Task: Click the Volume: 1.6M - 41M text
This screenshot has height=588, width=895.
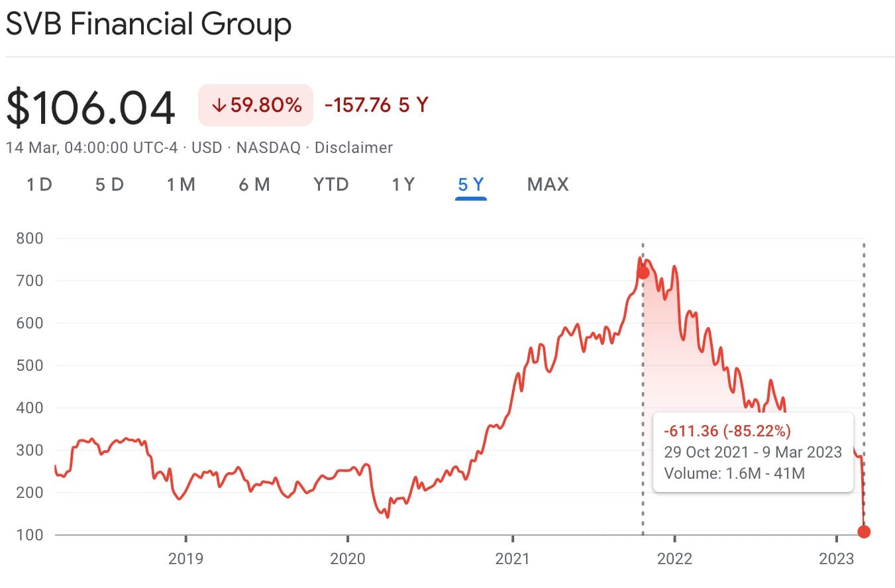Action: (x=734, y=473)
